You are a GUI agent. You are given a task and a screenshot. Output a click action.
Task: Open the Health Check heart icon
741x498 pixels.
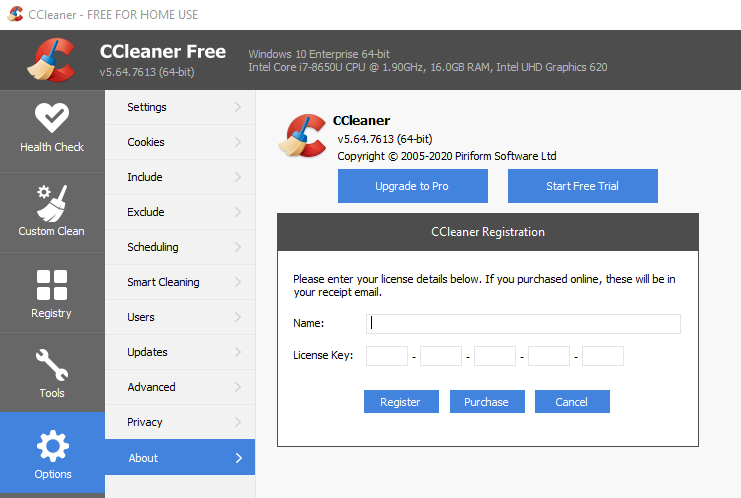(52, 118)
